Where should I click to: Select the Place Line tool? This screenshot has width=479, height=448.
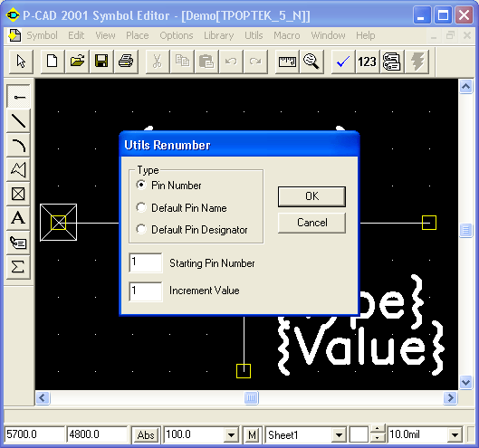pyautogui.click(x=18, y=121)
